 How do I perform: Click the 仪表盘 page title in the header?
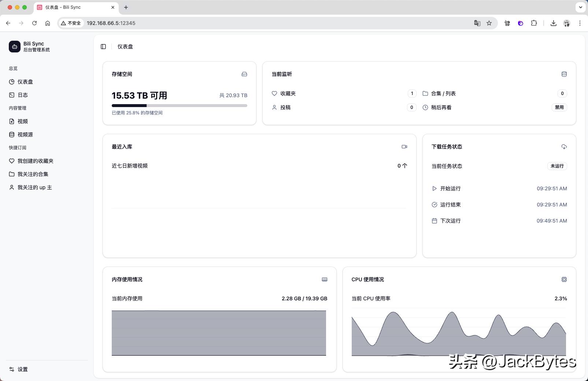click(125, 47)
